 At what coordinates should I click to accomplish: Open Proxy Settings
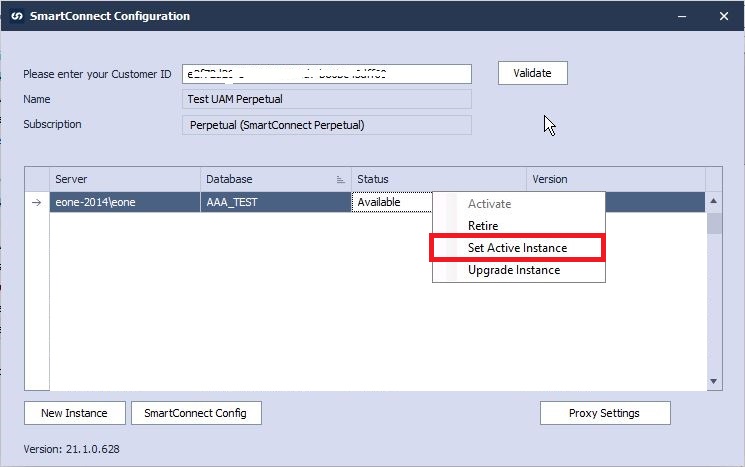tap(605, 413)
